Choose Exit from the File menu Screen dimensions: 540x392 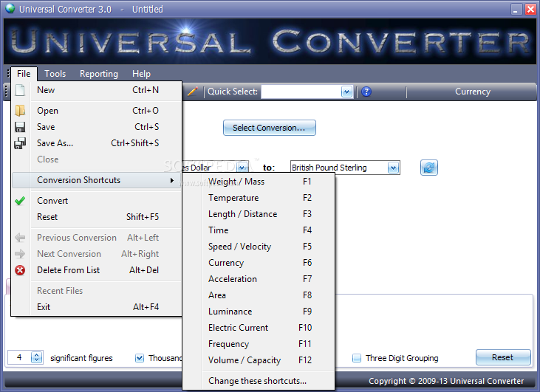[x=97, y=307]
